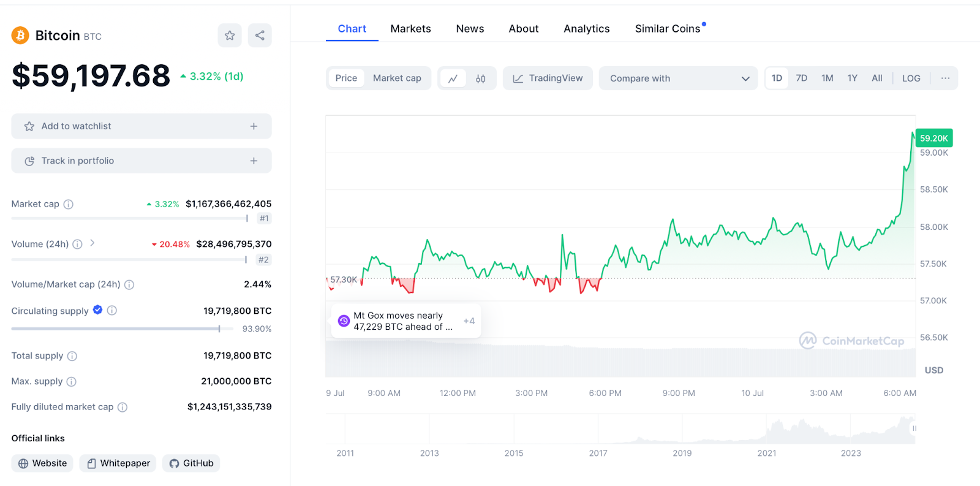Click the Add to watchlist star icon
The width and height of the screenshot is (980, 486).
point(29,126)
